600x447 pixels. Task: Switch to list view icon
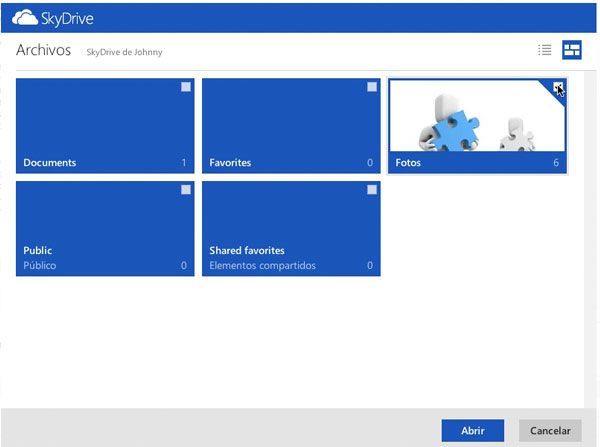[545, 50]
